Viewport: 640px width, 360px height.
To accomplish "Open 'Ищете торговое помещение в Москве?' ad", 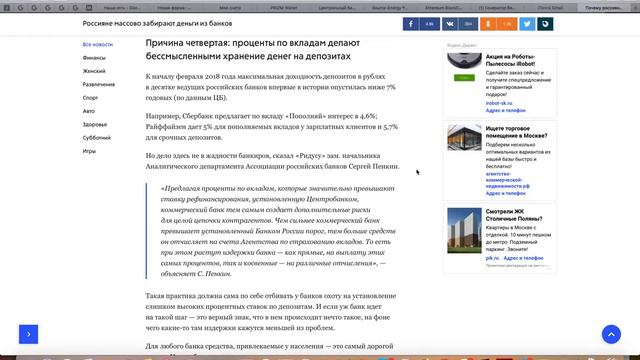I will pos(516,132).
